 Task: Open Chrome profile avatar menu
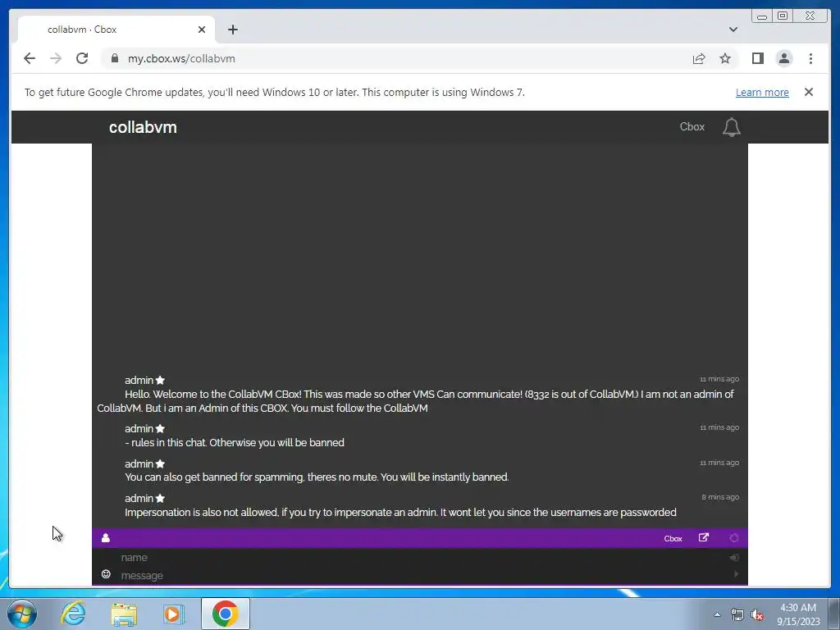click(783, 58)
